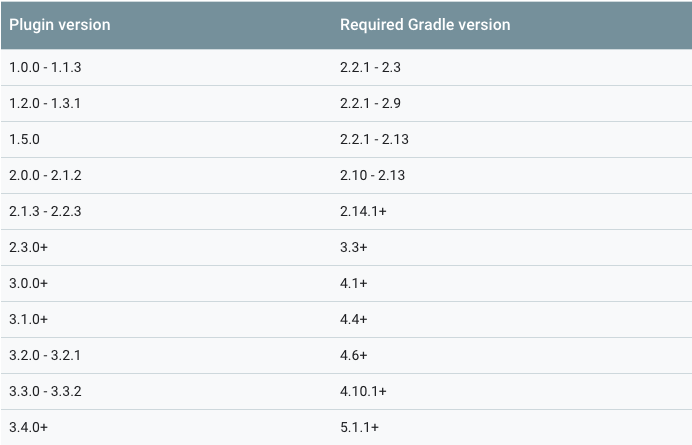Click the Gradle version 2.14.1+ cell
The height and width of the screenshot is (445, 692).
click(x=363, y=211)
